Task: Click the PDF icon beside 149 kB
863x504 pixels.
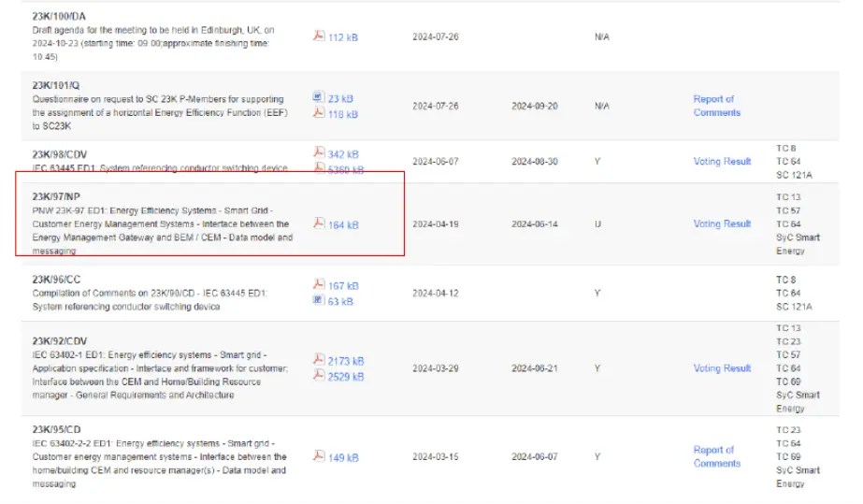Action: pyautogui.click(x=318, y=456)
